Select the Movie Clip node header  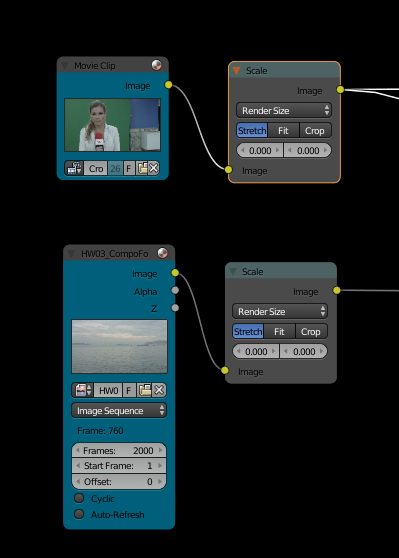point(112,65)
